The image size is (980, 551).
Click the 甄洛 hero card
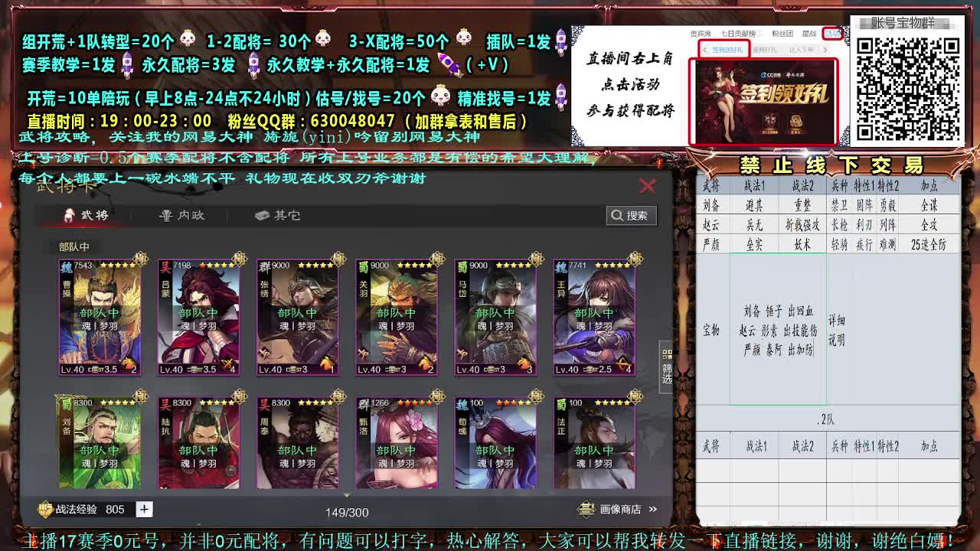[396, 442]
